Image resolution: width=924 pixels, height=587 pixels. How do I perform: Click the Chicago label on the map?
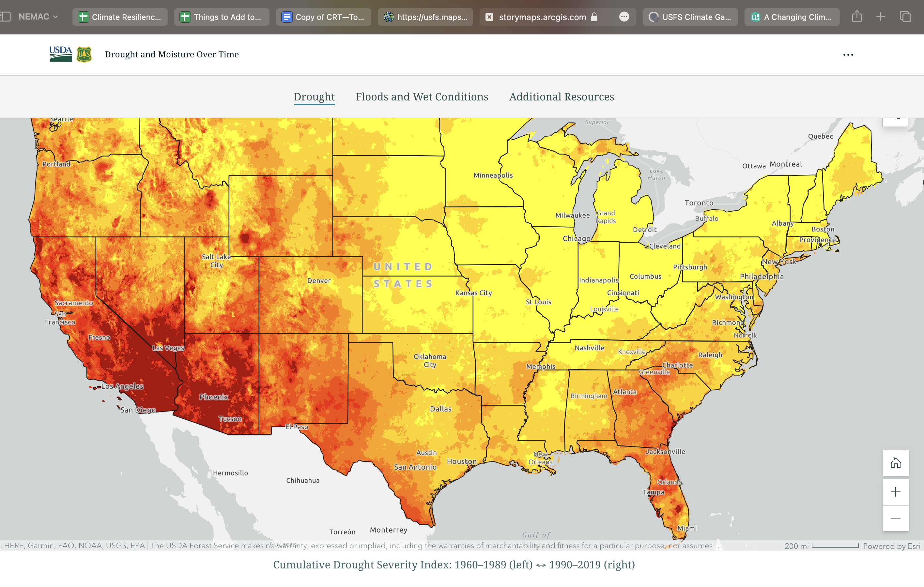[x=576, y=238]
